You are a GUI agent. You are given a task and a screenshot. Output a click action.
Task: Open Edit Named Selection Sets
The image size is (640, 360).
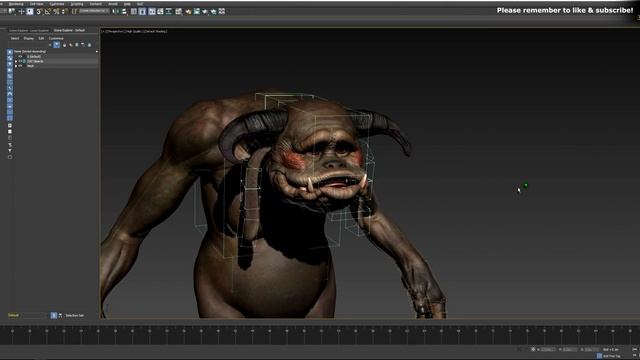point(74,11)
